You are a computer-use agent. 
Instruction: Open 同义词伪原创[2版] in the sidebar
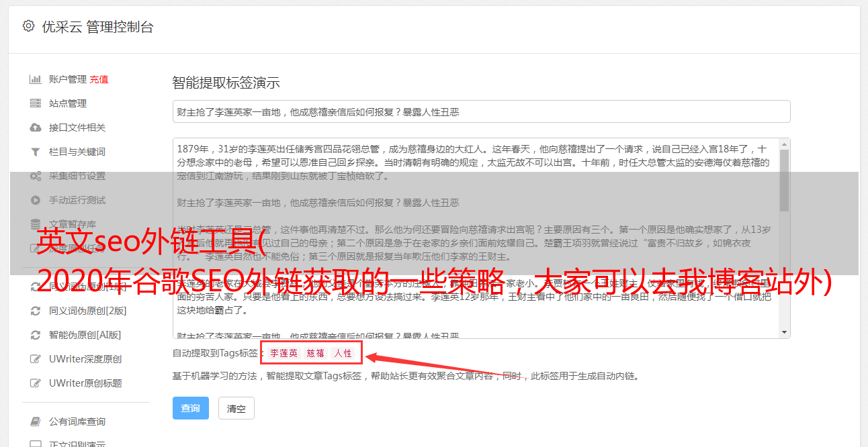(88, 311)
